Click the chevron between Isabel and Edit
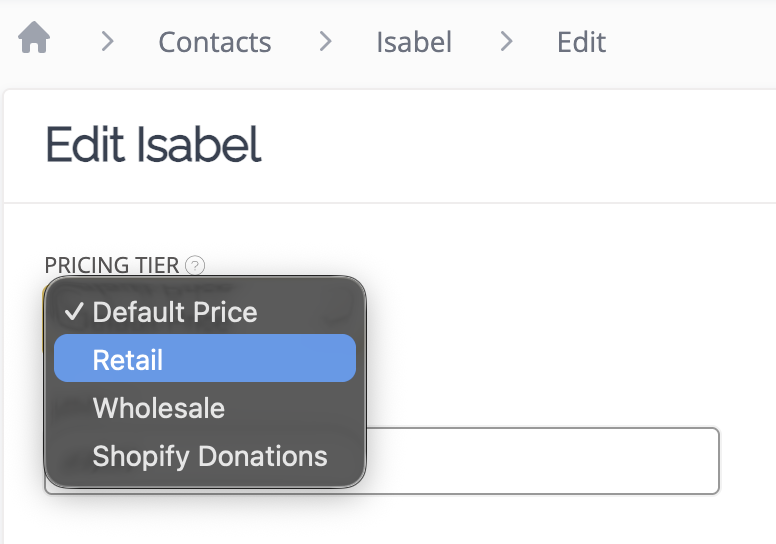Viewport: 776px width, 544px height. click(506, 42)
